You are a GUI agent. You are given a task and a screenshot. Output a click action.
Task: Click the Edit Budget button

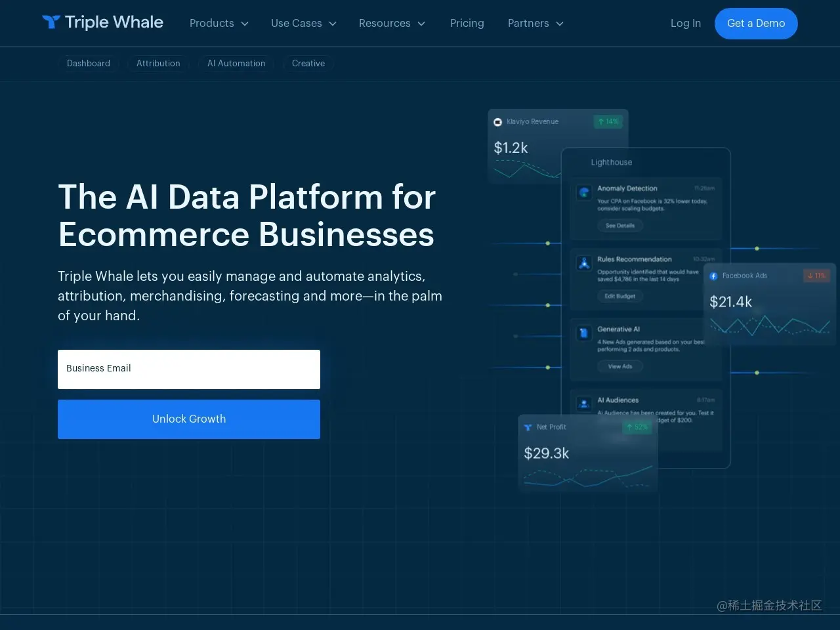pos(620,297)
